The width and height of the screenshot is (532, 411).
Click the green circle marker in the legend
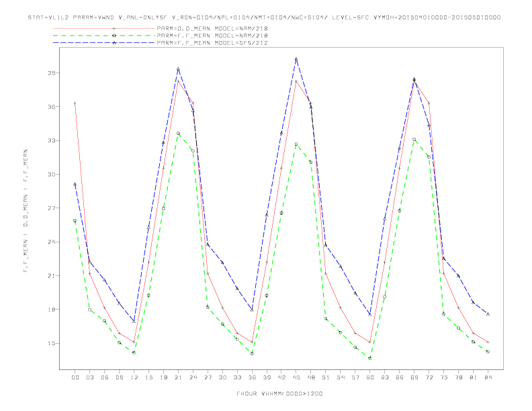point(114,36)
